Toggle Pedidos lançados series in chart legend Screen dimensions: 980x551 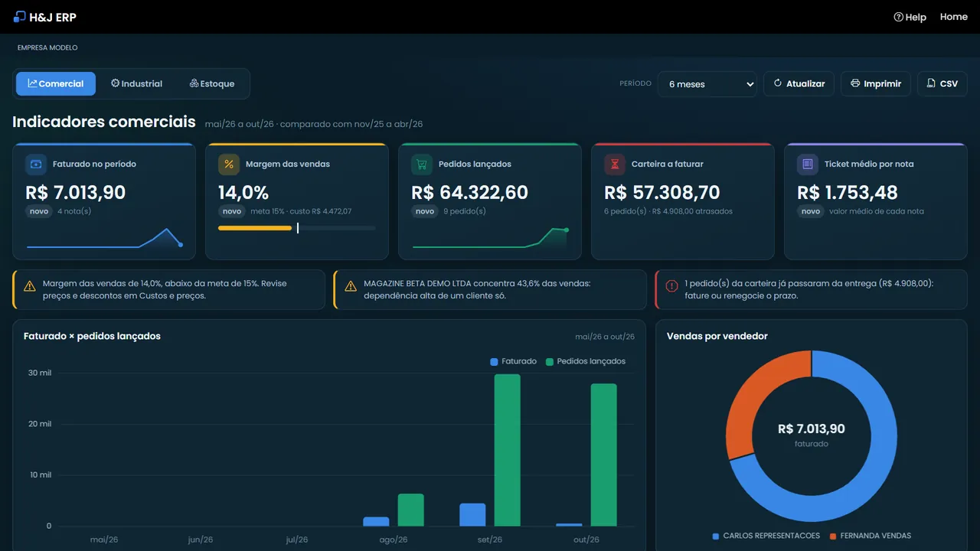(586, 361)
